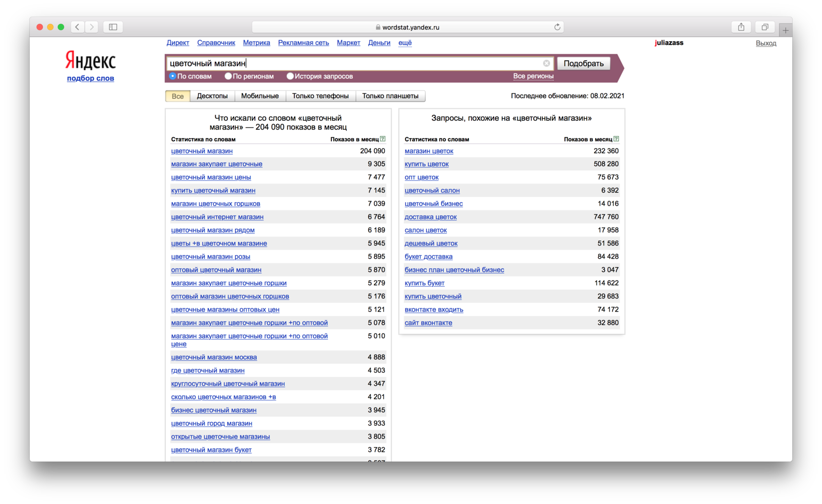Select the История запросов radio option

(290, 76)
